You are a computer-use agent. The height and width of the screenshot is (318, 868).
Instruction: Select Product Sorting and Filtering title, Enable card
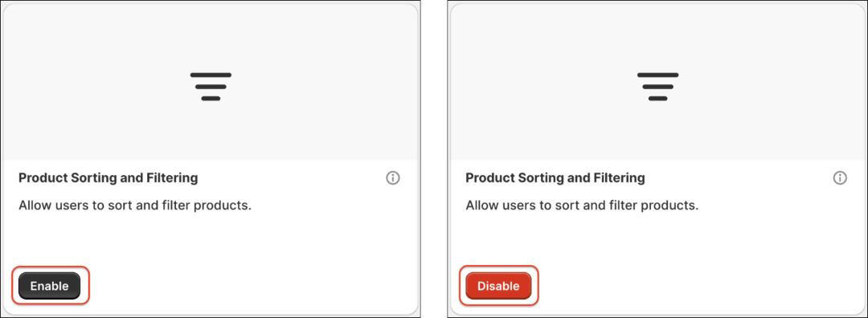108,178
